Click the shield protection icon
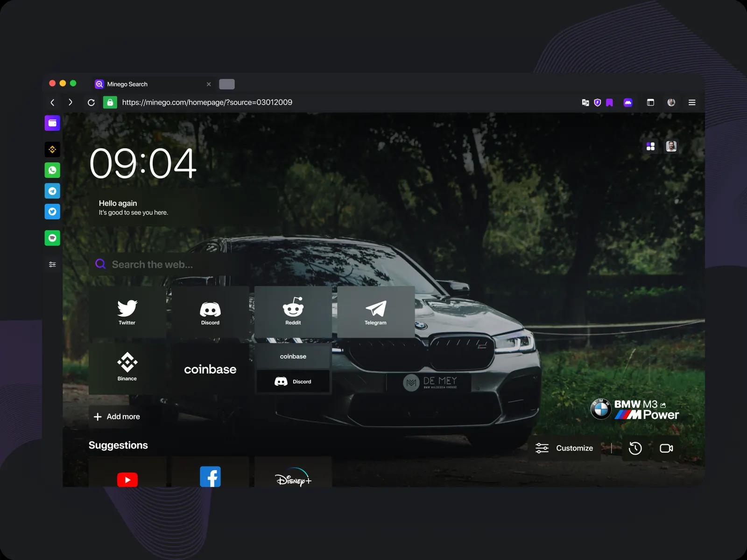 (x=598, y=103)
